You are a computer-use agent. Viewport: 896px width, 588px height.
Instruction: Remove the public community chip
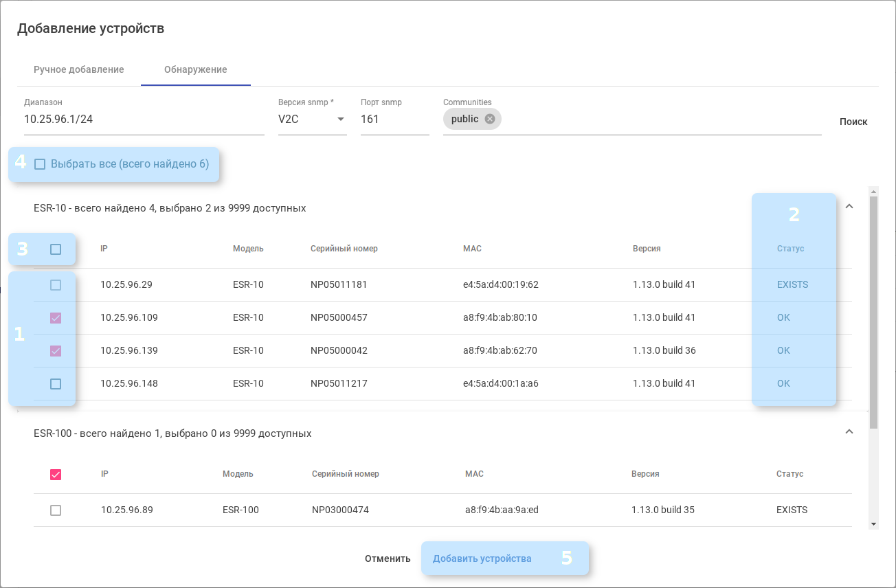tap(489, 119)
